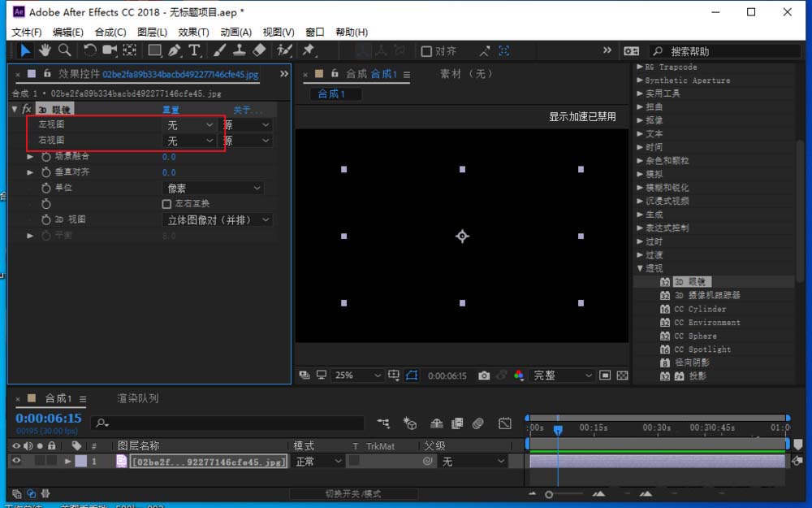Image resolution: width=812 pixels, height=508 pixels.
Task: Choose the Pen tool
Action: [175, 50]
